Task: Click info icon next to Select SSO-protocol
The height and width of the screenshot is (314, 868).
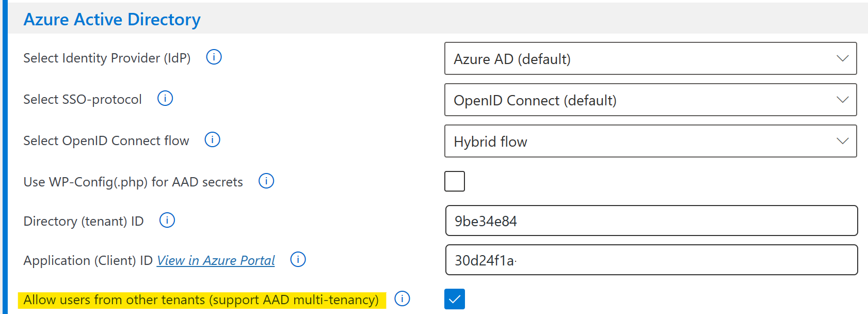Action: [x=165, y=98]
